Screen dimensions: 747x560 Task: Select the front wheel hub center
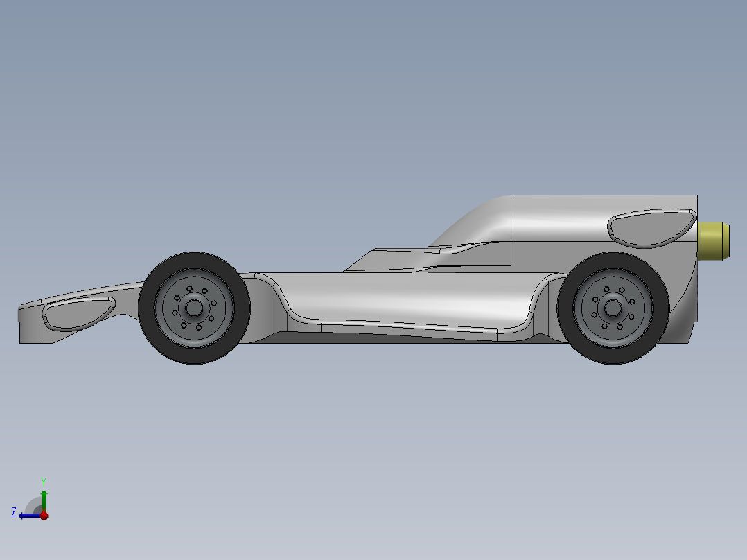(x=194, y=308)
